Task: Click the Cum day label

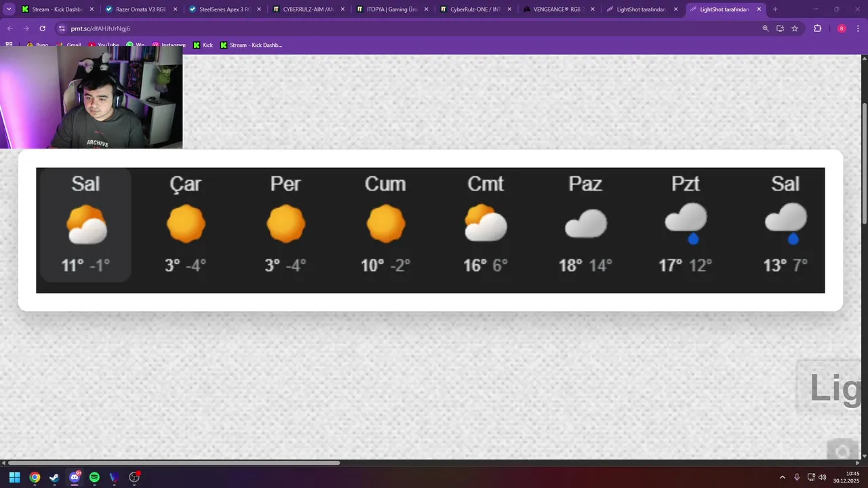Action: (x=385, y=184)
